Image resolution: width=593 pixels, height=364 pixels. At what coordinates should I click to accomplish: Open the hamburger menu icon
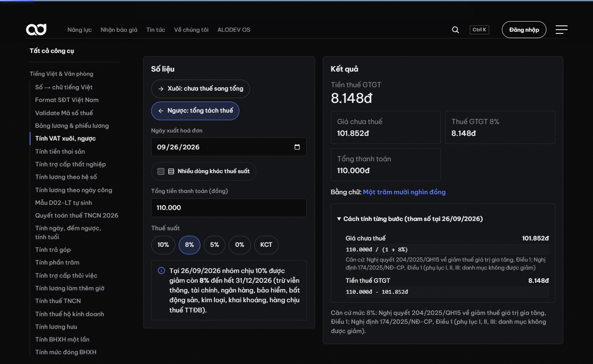click(562, 30)
